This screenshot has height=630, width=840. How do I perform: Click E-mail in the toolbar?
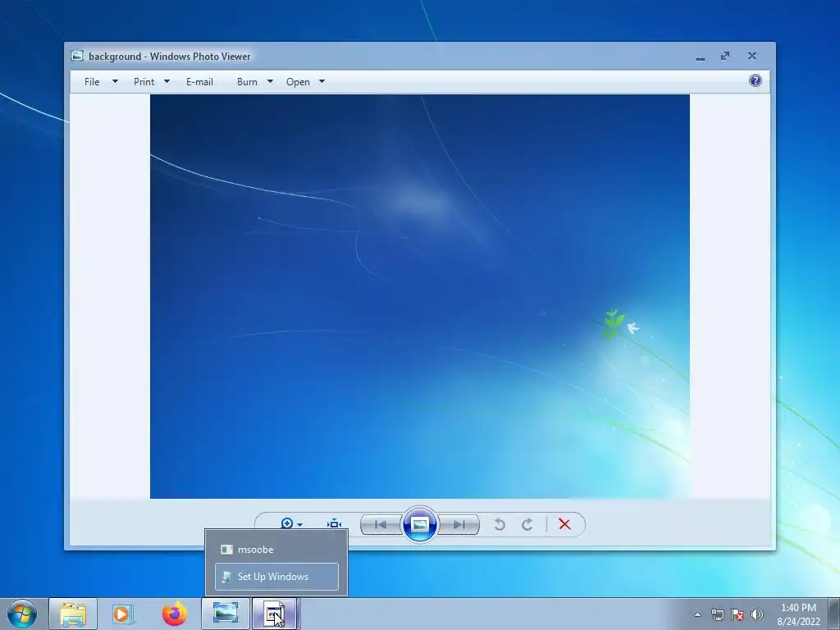pos(199,82)
